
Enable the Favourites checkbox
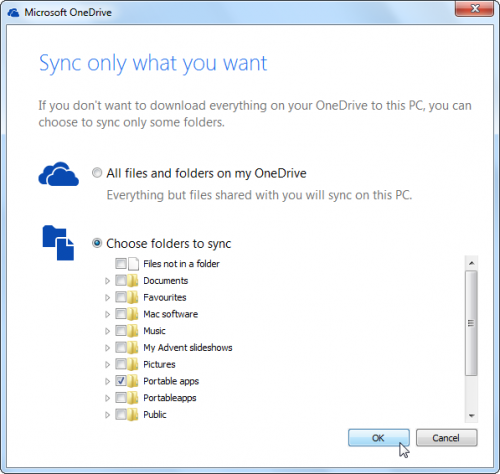pos(121,297)
